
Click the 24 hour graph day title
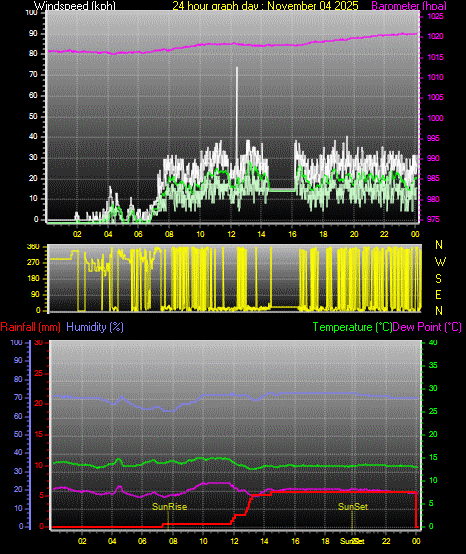pos(265,6)
